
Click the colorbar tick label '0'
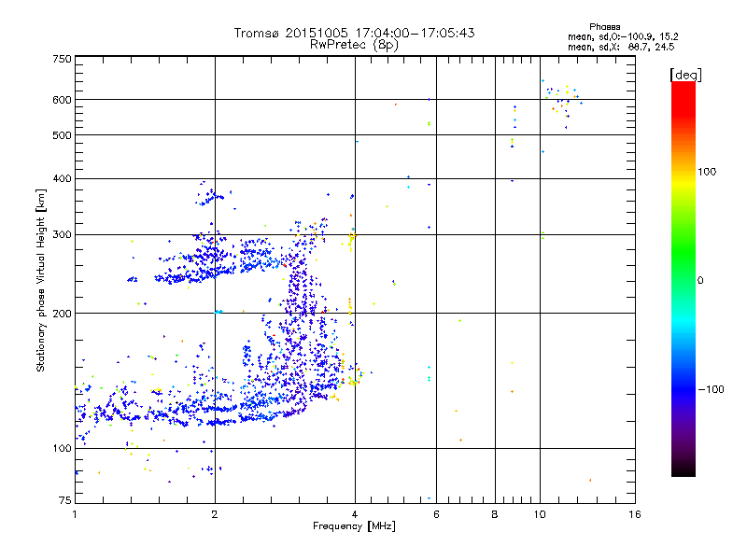coord(699,281)
